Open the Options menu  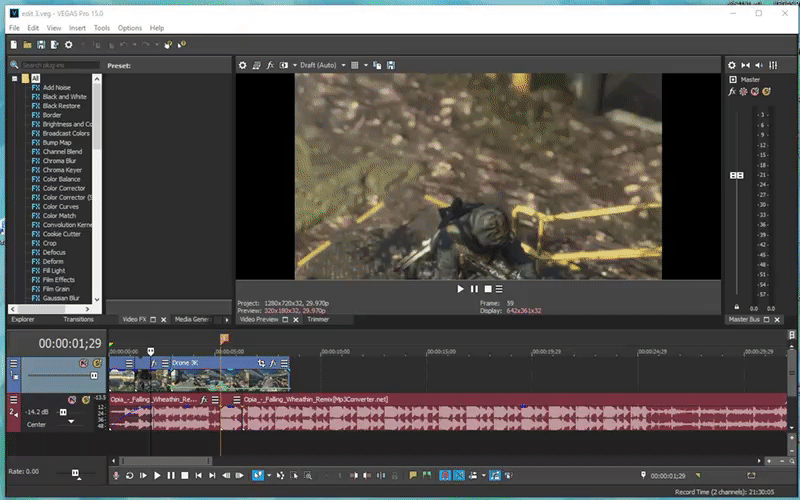[x=130, y=28]
